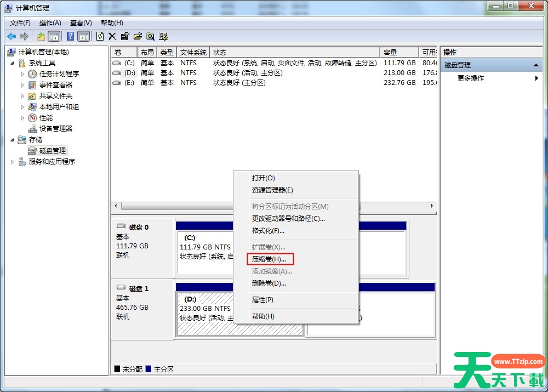The height and width of the screenshot is (392, 548).
Task: Open Help via the blue question mark icon
Action: click(70, 36)
